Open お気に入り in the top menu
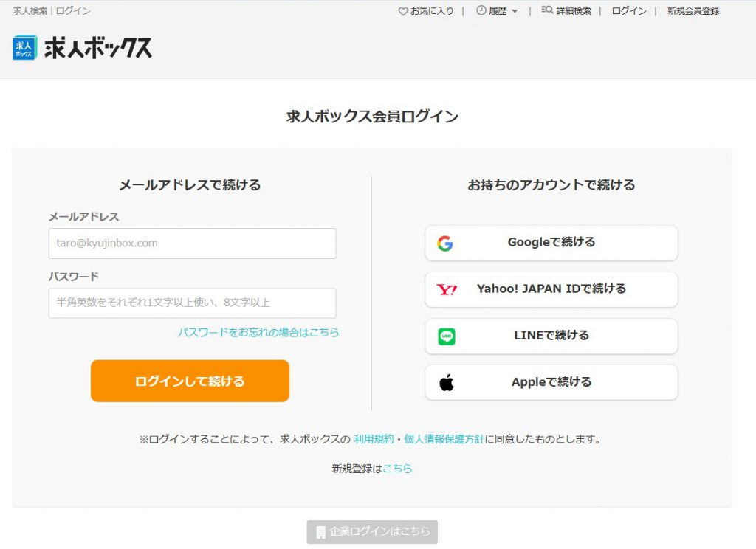The width and height of the screenshot is (756, 549). [x=432, y=11]
